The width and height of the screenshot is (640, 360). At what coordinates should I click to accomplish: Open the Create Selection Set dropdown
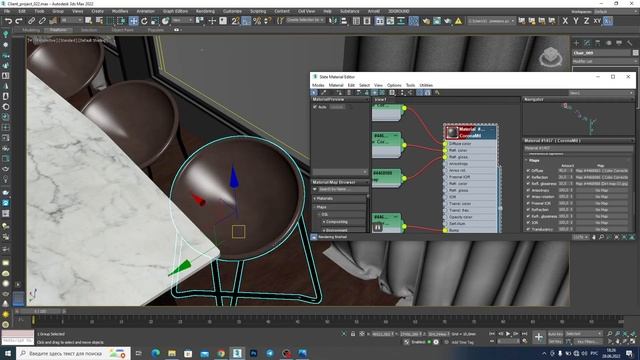tap(305, 20)
